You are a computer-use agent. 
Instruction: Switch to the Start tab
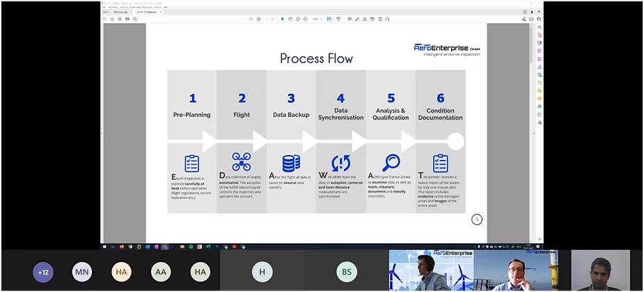click(x=106, y=12)
